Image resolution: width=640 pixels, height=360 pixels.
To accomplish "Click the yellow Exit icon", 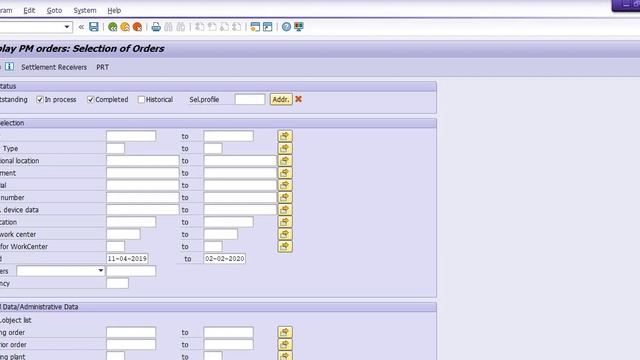I will click(125, 27).
